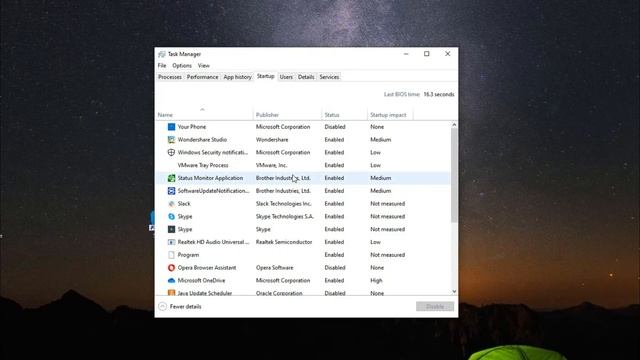This screenshot has height=360, width=640.
Task: Open the View menu
Action: (204, 65)
